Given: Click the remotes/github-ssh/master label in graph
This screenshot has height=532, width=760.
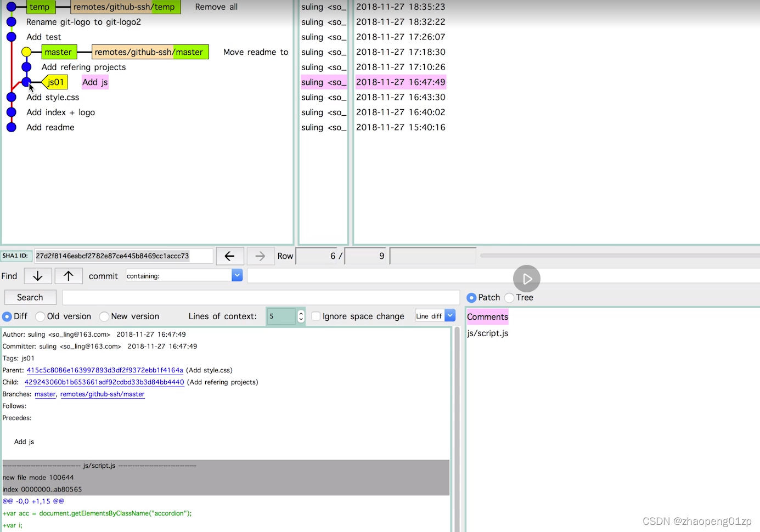Looking at the screenshot, I should [150, 52].
